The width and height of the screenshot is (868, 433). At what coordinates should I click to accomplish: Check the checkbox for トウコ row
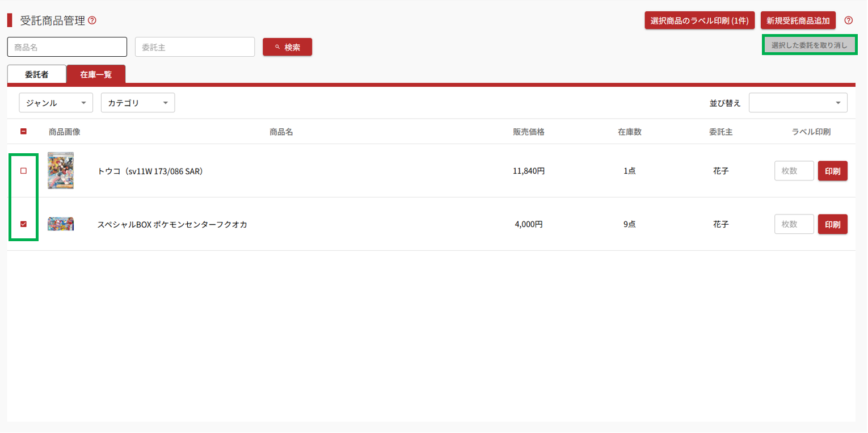pyautogui.click(x=23, y=171)
